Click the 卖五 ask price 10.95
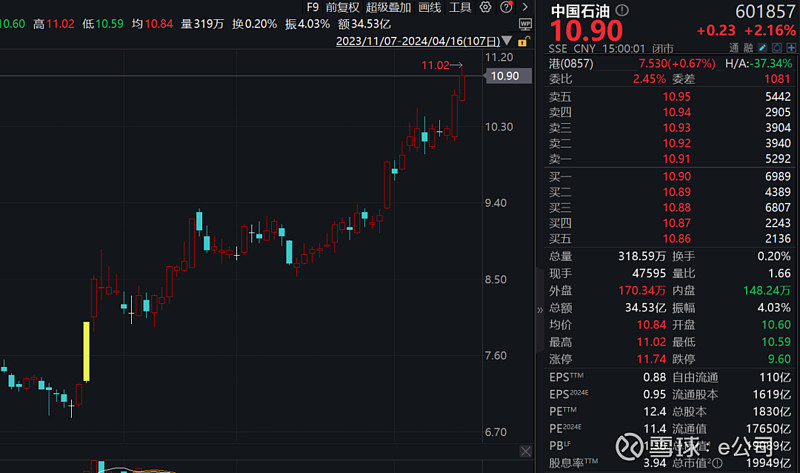800x473 pixels. [677, 96]
